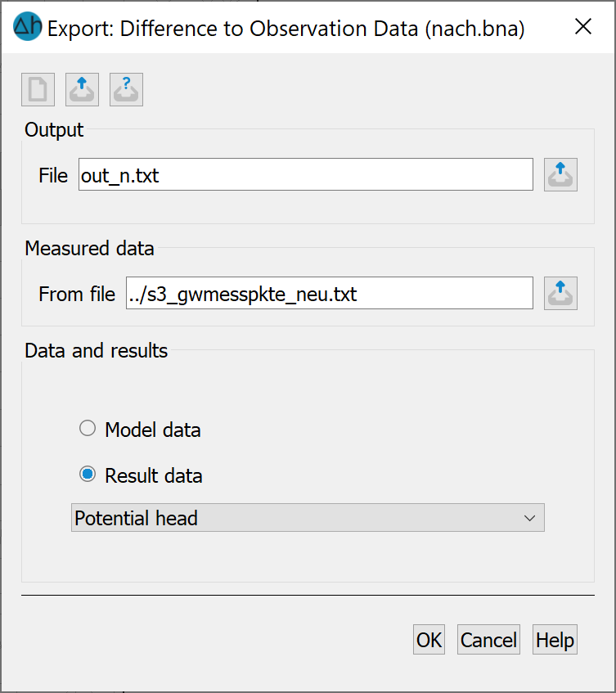Viewport: 616px width, 693px height.
Task: Click the Measured data group label
Action: click(x=89, y=249)
